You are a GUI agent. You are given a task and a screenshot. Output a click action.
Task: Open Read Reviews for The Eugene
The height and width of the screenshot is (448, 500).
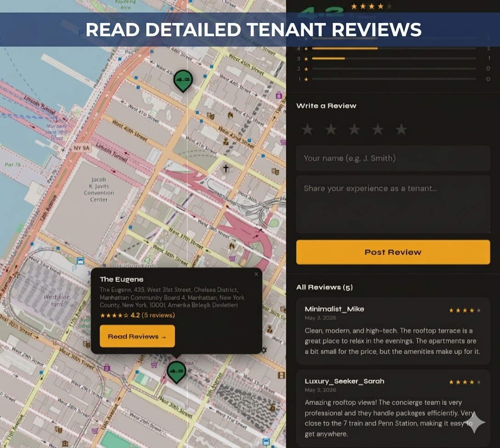point(137,336)
